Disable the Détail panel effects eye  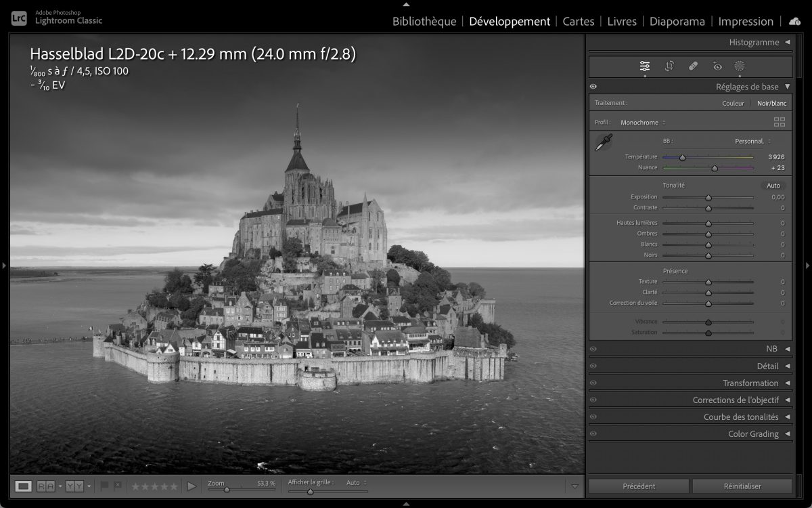point(593,366)
